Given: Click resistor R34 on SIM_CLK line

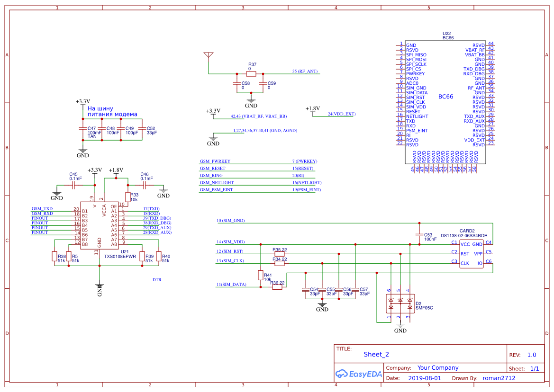Looking at the screenshot, I should coord(280,263).
